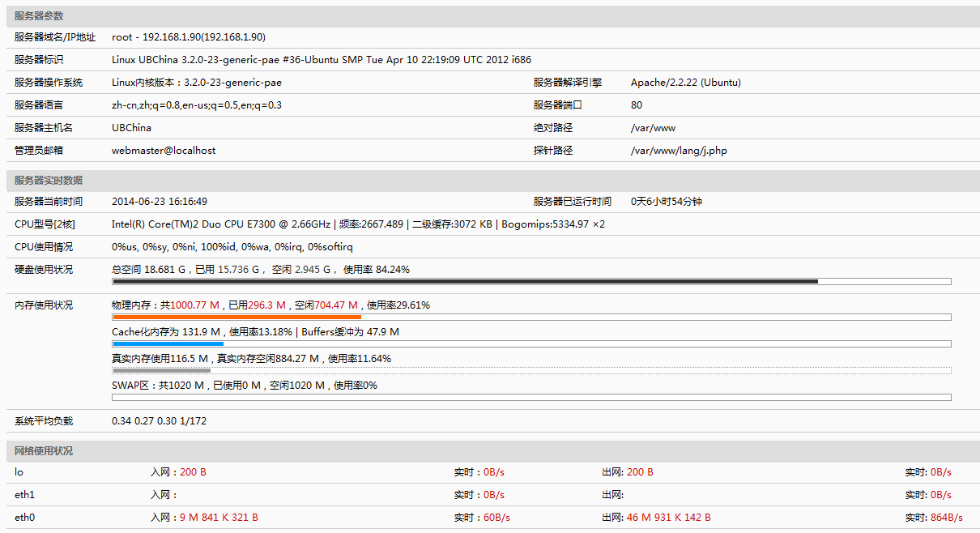Select the Intel Core2 Duo CPU model text
Screen dimensions: 980x533
(358, 224)
